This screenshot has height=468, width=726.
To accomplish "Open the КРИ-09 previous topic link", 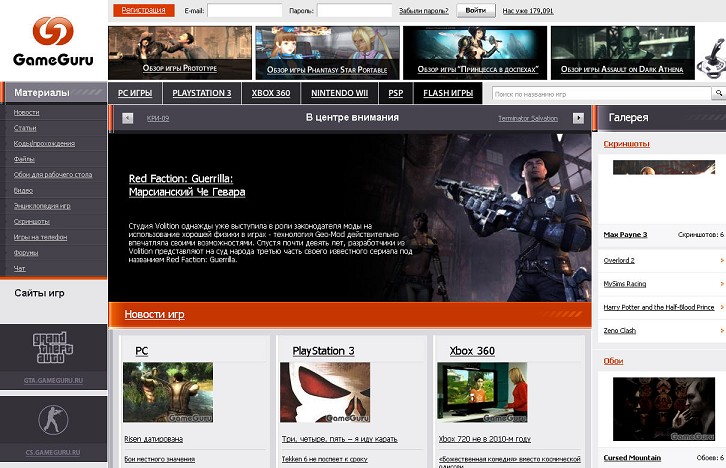I will click(x=158, y=119).
